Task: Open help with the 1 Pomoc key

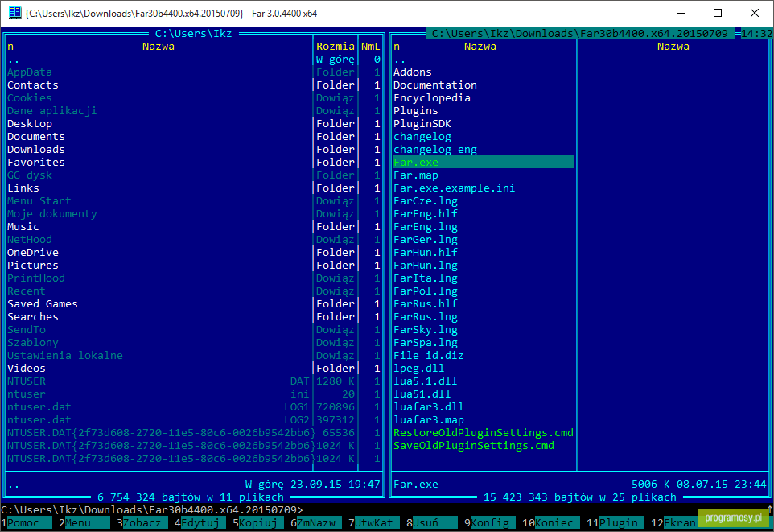Action: click(x=27, y=522)
